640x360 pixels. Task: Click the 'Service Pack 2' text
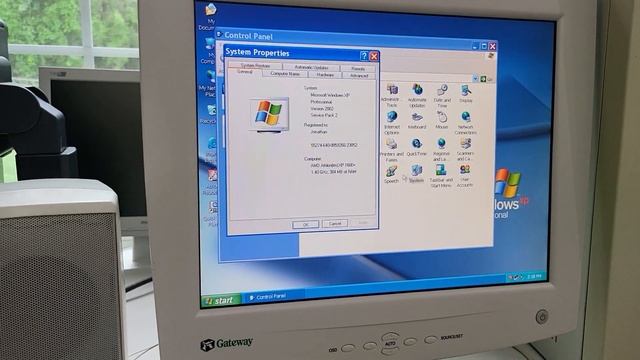tap(324, 115)
